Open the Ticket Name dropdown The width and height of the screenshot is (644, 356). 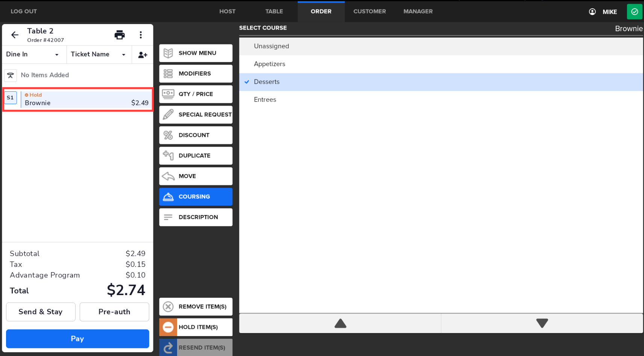[x=98, y=55]
